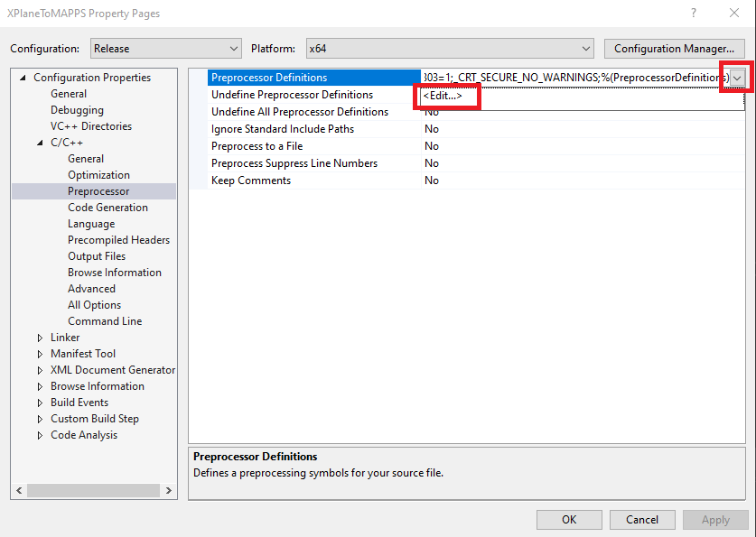Select the Keep Comments property row

point(251,181)
